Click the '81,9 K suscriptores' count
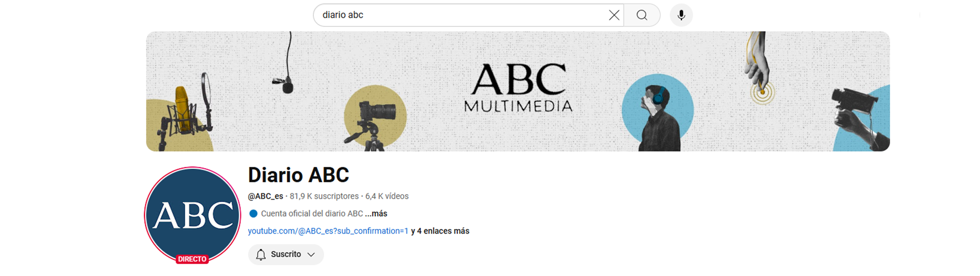Screen dimensions: 980x276 [324, 196]
